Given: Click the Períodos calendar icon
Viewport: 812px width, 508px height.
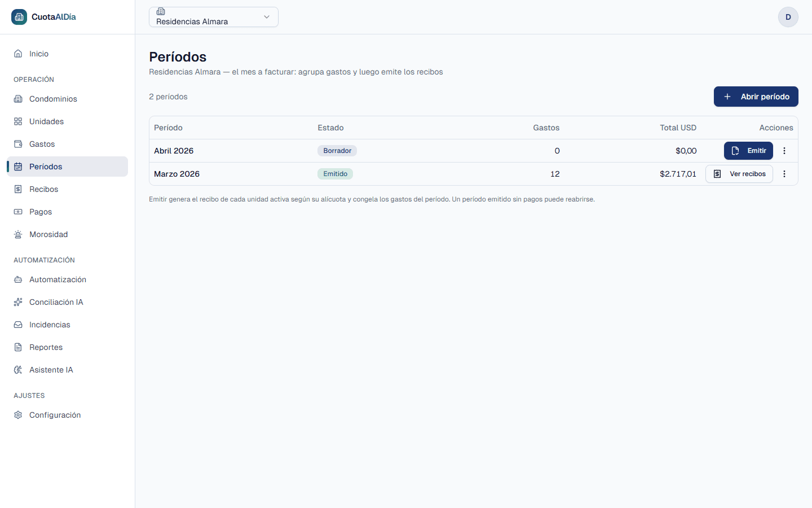Looking at the screenshot, I should coord(18,167).
